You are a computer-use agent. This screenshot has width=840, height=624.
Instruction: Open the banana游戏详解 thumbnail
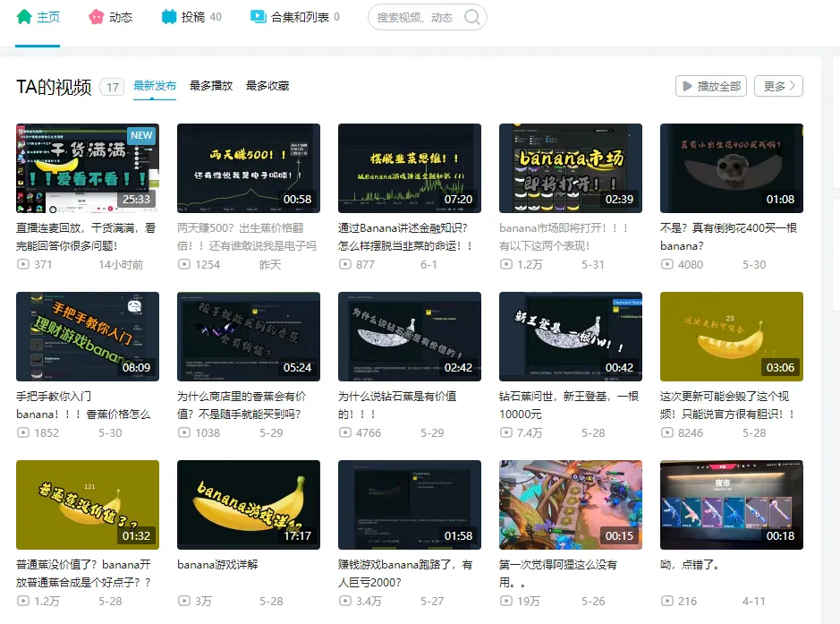249,505
